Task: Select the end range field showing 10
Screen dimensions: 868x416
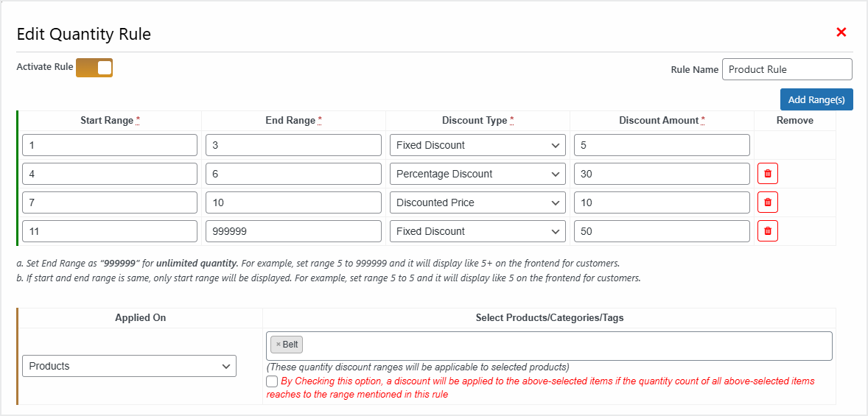Action: click(293, 202)
